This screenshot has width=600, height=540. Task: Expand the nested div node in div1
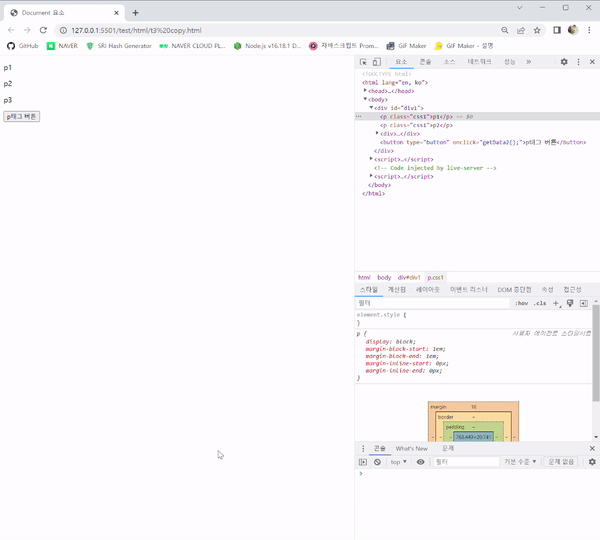(x=377, y=133)
